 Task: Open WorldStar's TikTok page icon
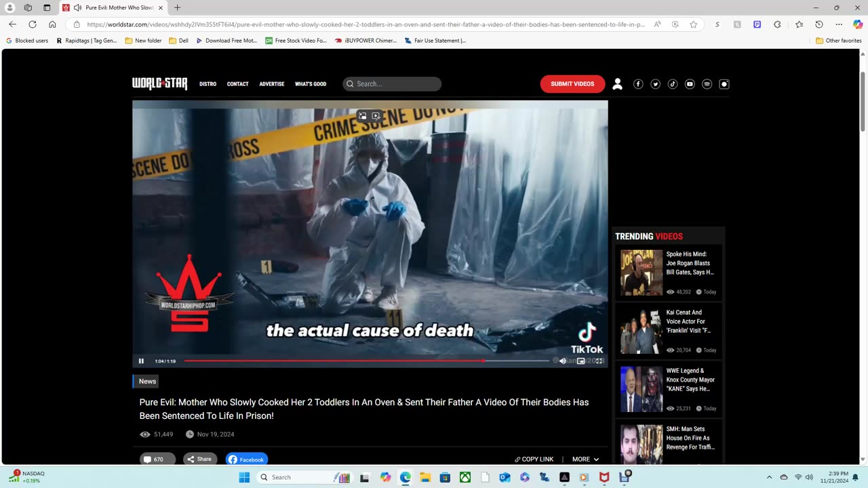673,84
